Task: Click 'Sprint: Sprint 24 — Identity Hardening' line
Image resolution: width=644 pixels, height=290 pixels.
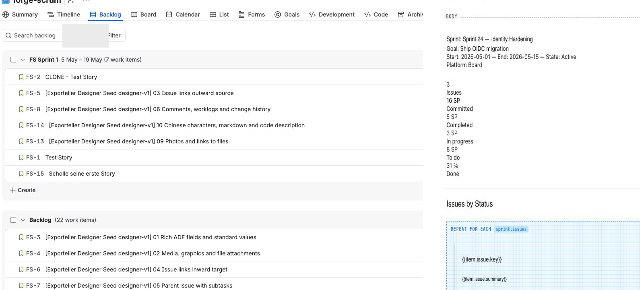Action: tap(489, 39)
